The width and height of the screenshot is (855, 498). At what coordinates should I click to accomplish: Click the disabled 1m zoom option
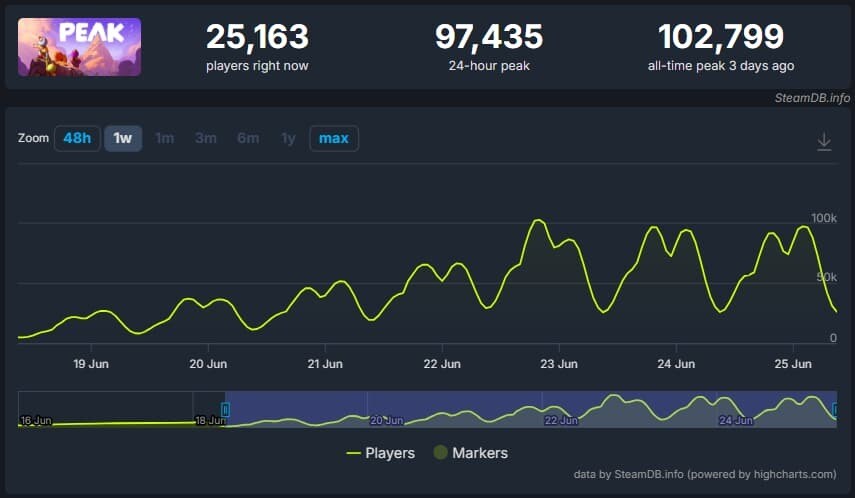(165, 138)
